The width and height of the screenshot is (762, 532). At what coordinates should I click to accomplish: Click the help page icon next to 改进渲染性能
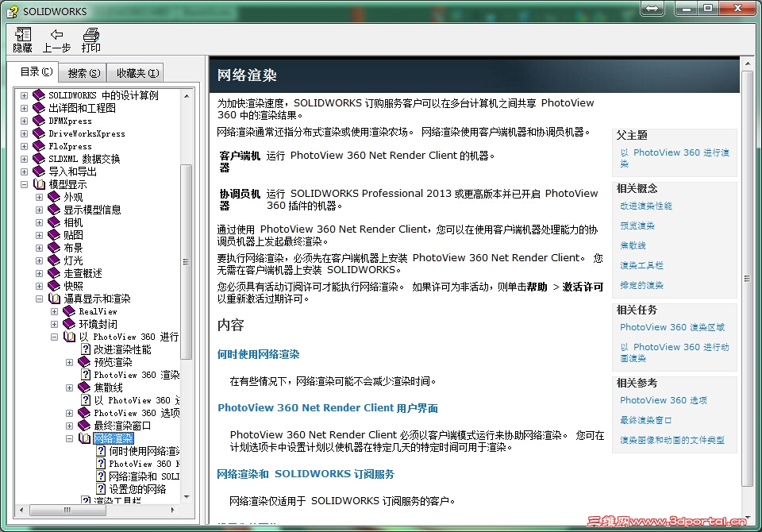[86, 349]
